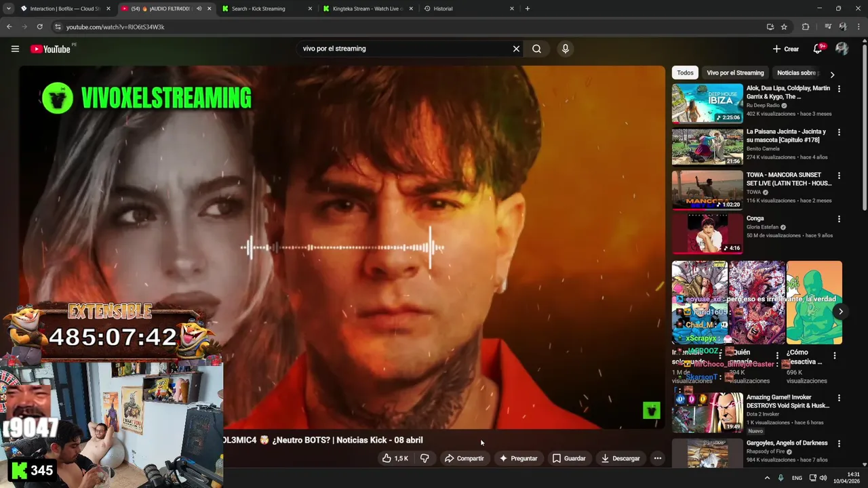Click ENG language indicator in taskbar
The width and height of the screenshot is (868, 488).
[x=797, y=478]
